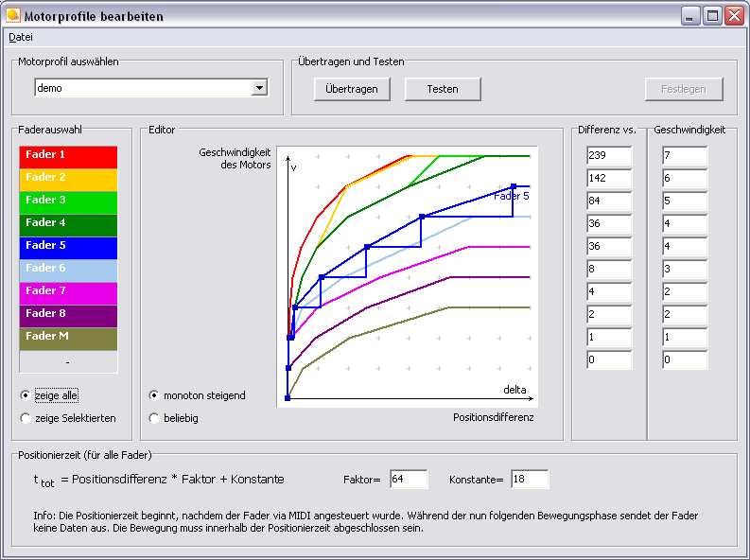Image resolution: width=750 pixels, height=560 pixels.
Task: Click the Konstante input field
Action: [x=530, y=480]
